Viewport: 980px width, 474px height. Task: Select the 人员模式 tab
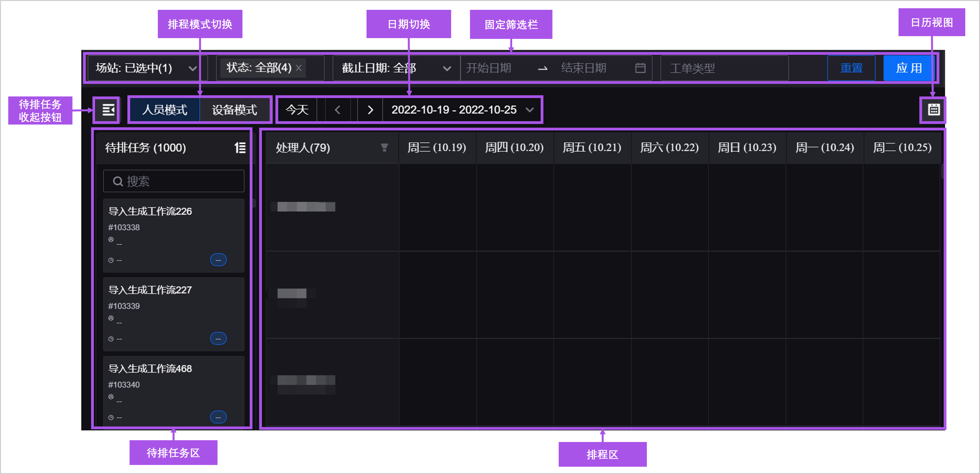pyautogui.click(x=165, y=110)
